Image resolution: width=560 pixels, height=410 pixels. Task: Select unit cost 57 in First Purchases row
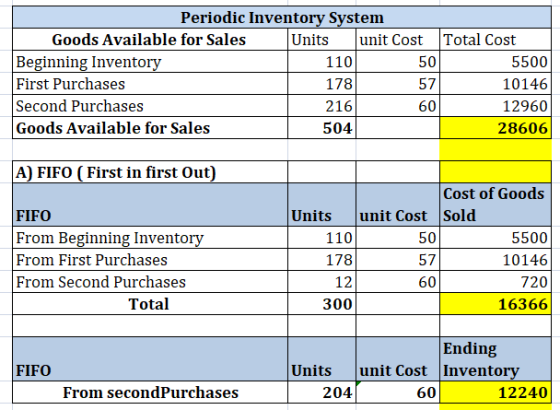(398, 84)
